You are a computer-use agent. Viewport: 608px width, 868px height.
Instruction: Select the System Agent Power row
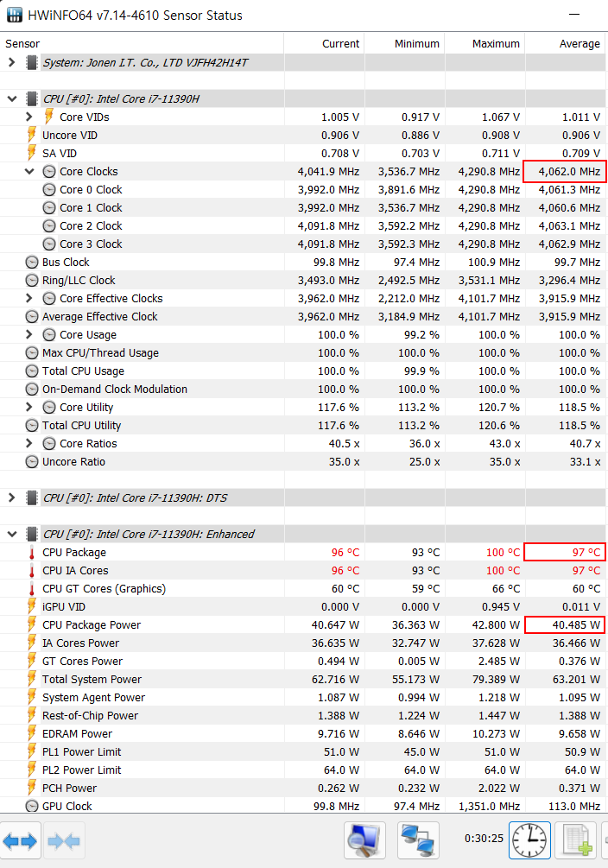(303, 698)
